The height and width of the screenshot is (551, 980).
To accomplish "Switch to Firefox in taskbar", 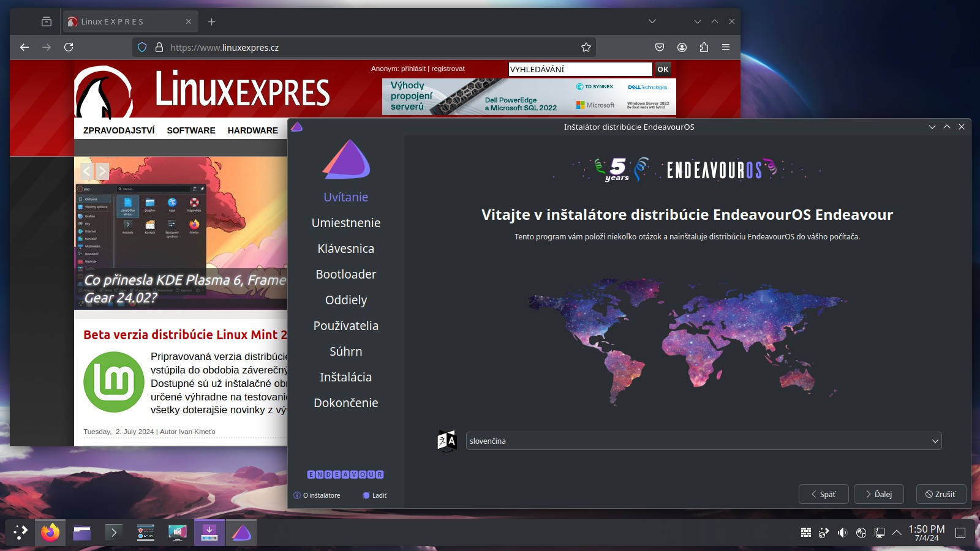I will pyautogui.click(x=50, y=533).
